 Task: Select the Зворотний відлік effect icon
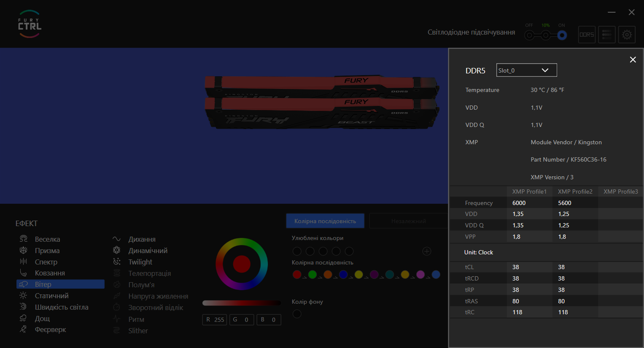coord(117,307)
